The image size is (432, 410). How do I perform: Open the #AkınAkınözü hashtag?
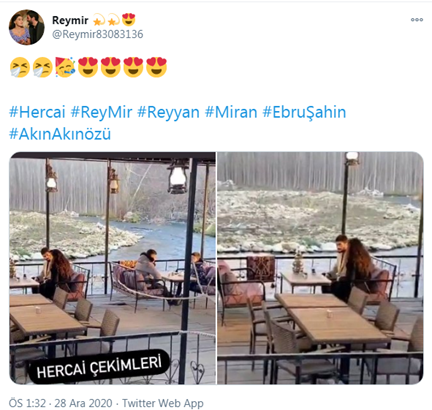click(x=60, y=134)
